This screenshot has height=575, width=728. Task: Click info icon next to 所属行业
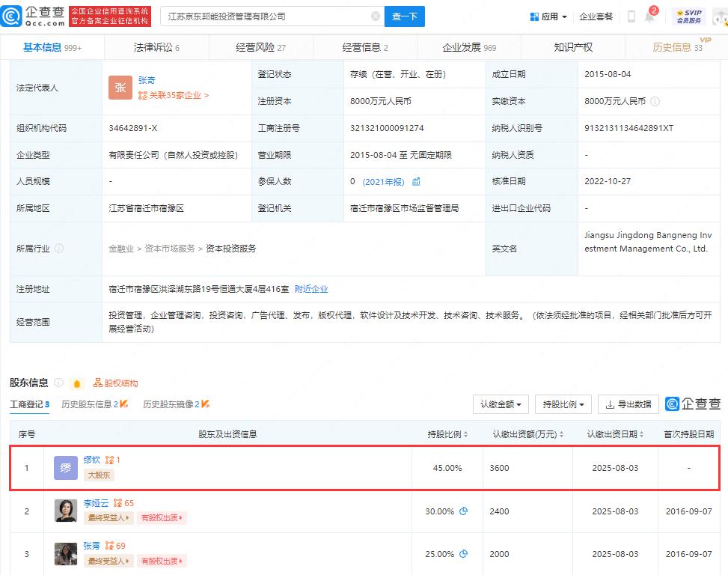(59, 249)
